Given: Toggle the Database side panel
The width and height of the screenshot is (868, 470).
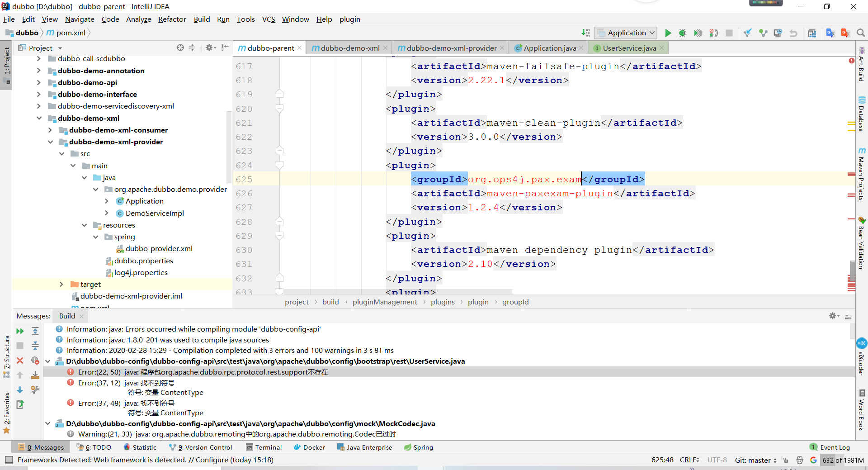Looking at the screenshot, I should [x=862, y=114].
